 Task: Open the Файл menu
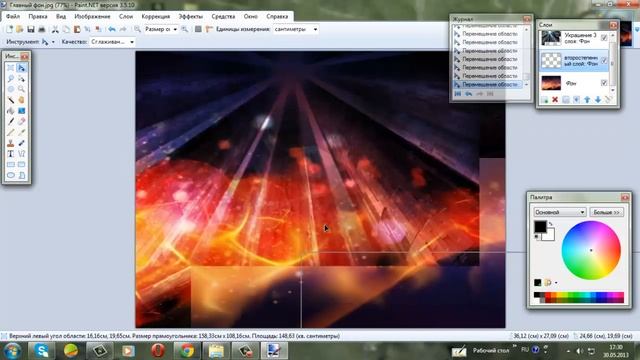13,17
